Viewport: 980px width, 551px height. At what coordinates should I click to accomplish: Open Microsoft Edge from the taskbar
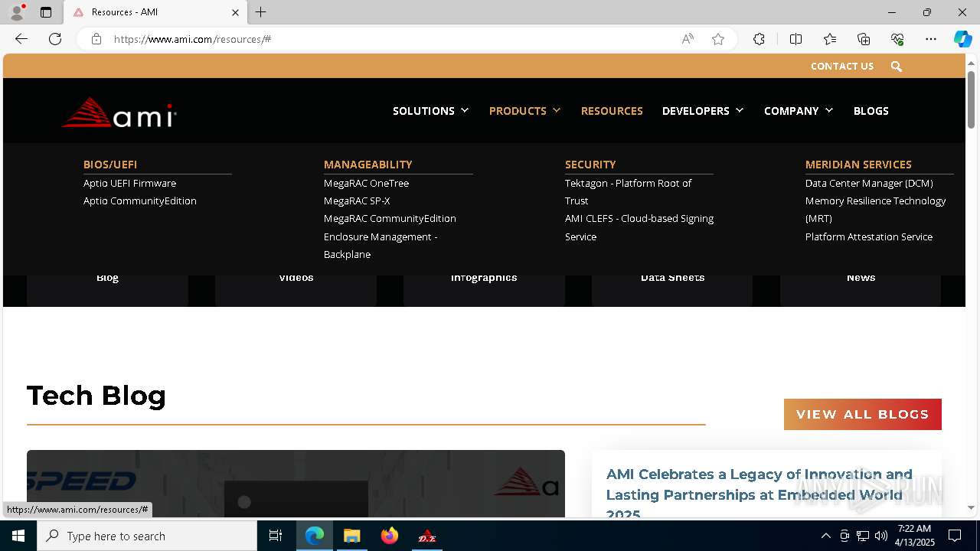tap(315, 536)
